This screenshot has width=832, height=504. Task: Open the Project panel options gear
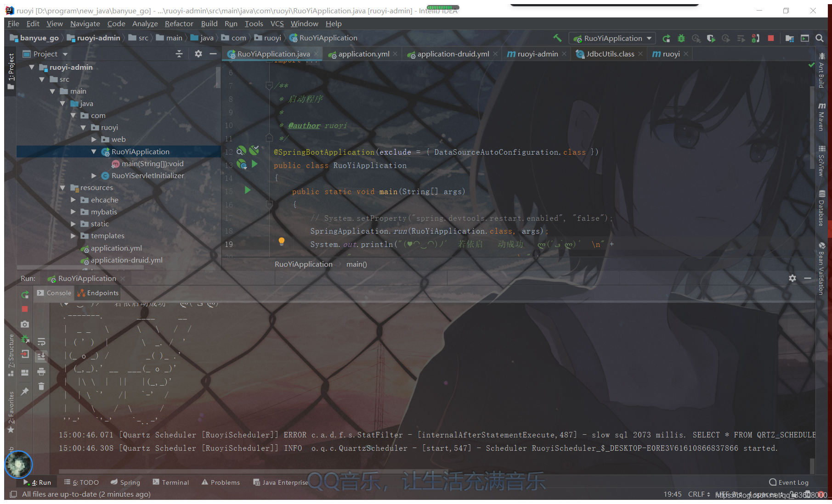198,54
